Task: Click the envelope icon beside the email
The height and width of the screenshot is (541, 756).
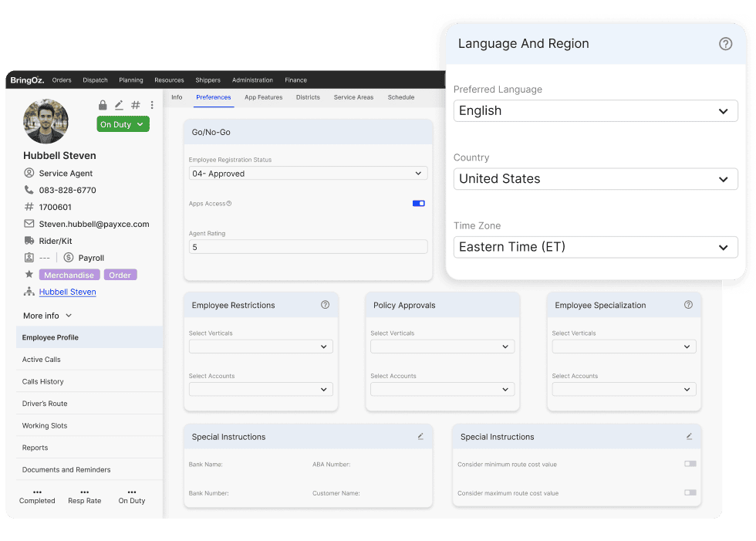Action: click(x=29, y=224)
